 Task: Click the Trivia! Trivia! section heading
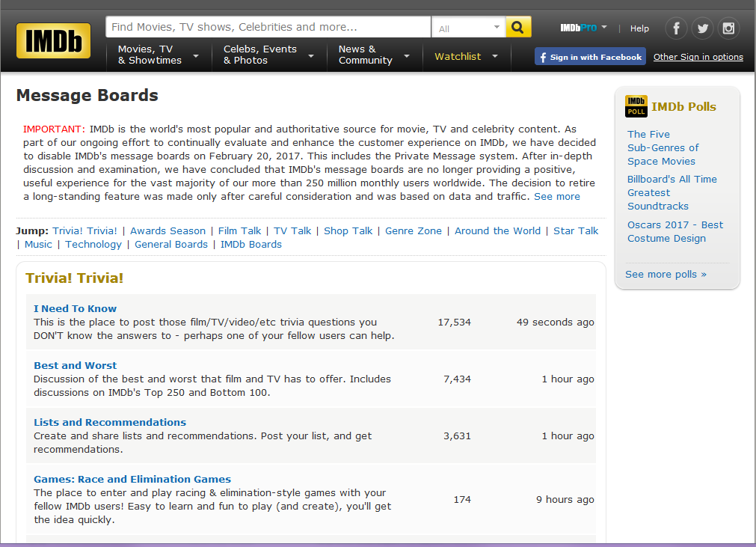pos(74,278)
